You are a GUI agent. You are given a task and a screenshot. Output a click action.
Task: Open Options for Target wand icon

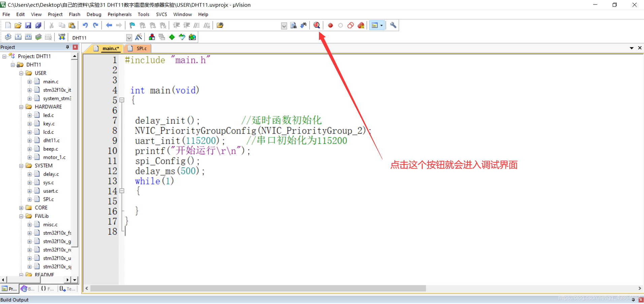pos(138,37)
